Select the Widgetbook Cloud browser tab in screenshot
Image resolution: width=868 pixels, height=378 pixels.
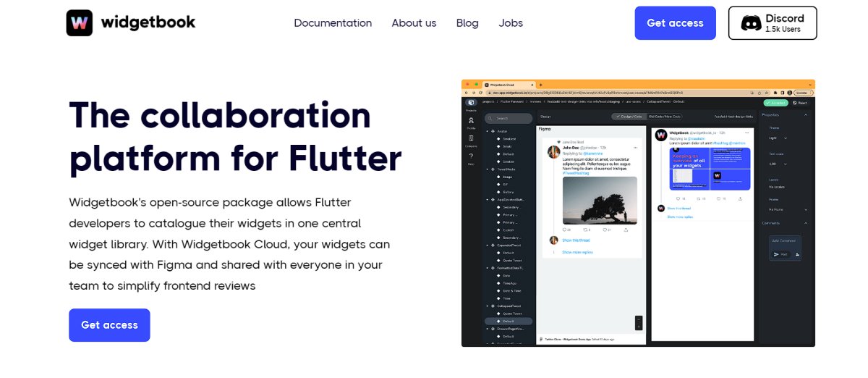pyautogui.click(x=508, y=85)
